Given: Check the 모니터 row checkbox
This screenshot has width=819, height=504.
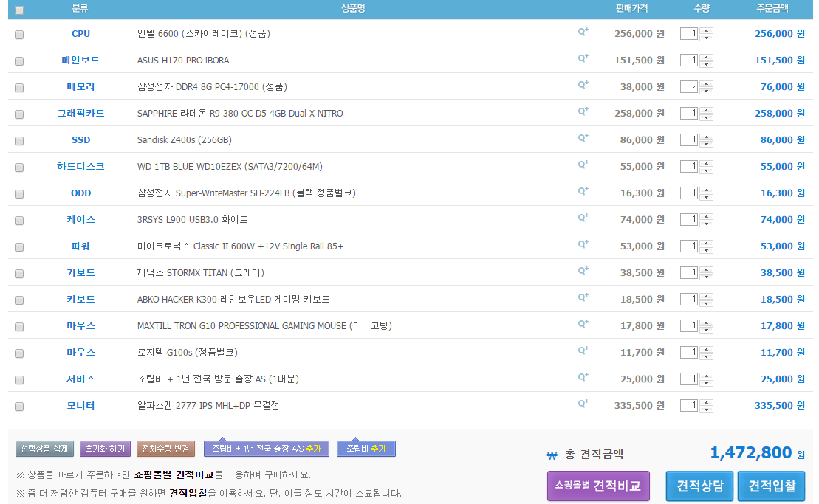Looking at the screenshot, I should point(19,407).
